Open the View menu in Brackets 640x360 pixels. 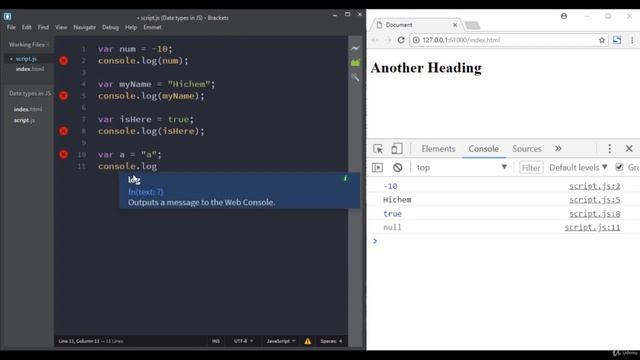click(61, 27)
